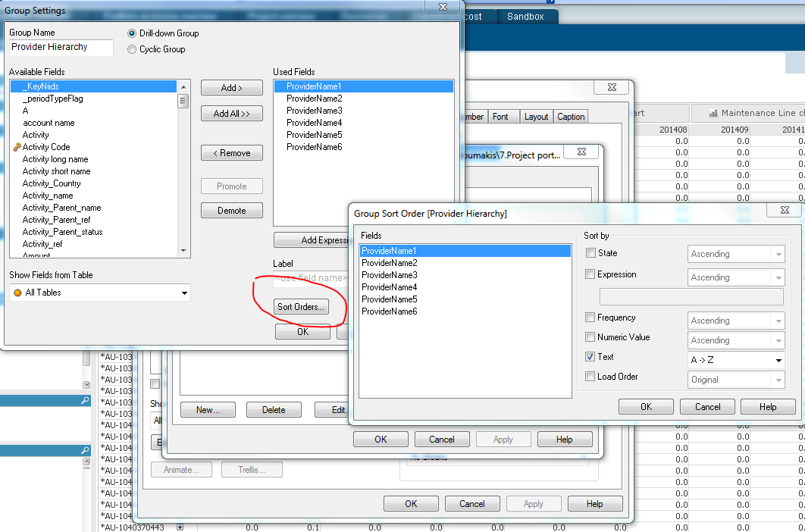Enable the Frequency sort checkbox
805x532 pixels.
click(x=590, y=318)
